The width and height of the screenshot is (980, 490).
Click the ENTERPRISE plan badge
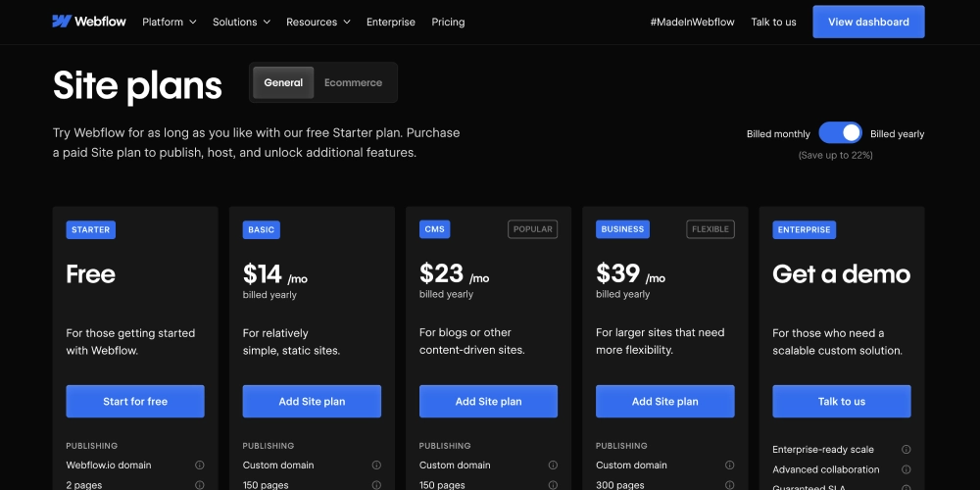805,229
